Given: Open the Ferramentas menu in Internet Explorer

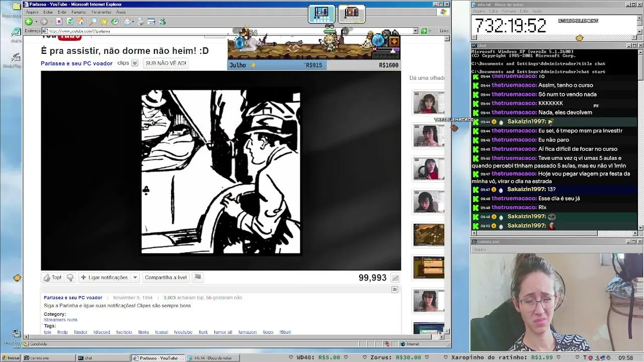Looking at the screenshot, I should [101, 12].
